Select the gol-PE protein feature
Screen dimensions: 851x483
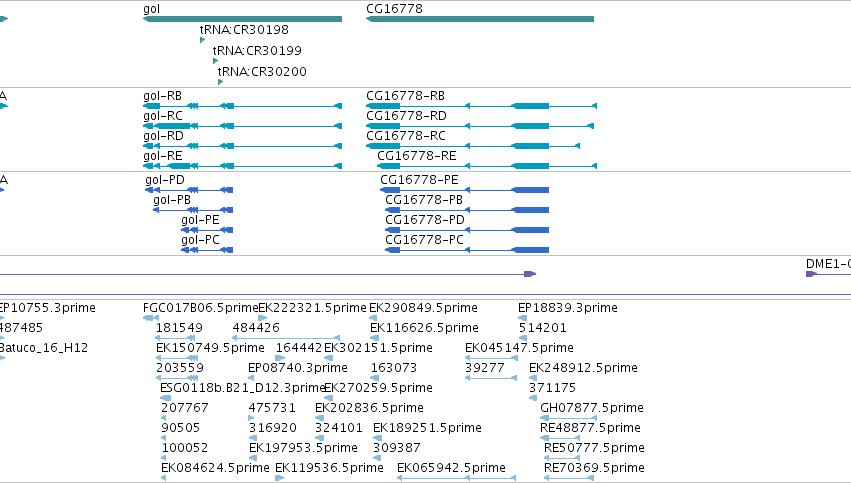(207, 230)
